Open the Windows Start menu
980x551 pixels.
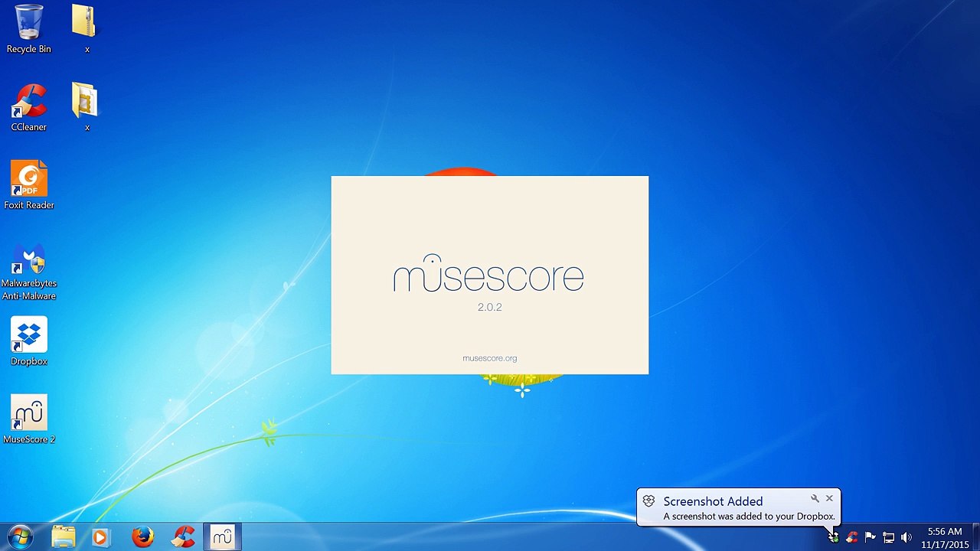(x=21, y=537)
